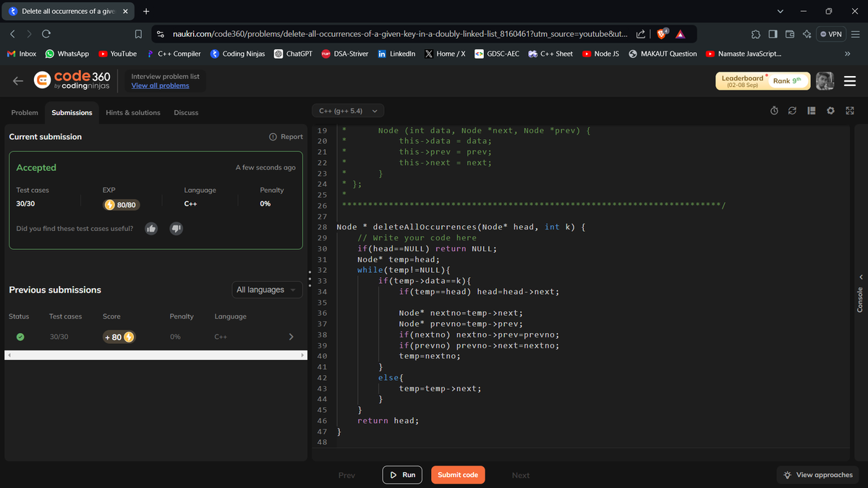Open Brave Rewards triangle icon
868x488 pixels.
[x=681, y=34]
